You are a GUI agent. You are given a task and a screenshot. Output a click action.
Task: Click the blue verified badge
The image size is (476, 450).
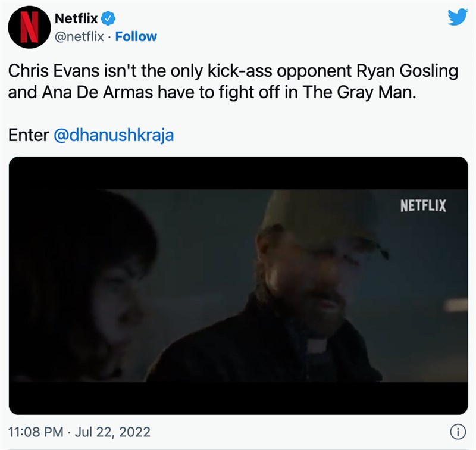point(108,18)
